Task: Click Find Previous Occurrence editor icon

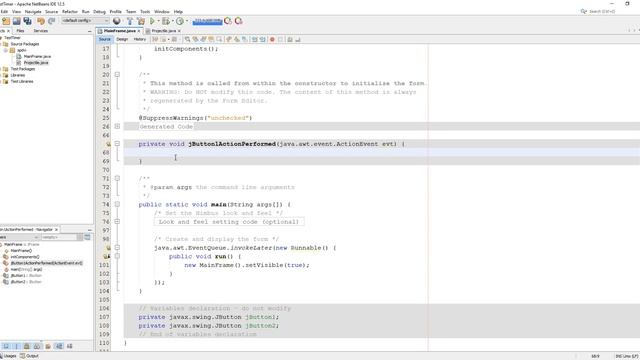Action: (x=195, y=40)
